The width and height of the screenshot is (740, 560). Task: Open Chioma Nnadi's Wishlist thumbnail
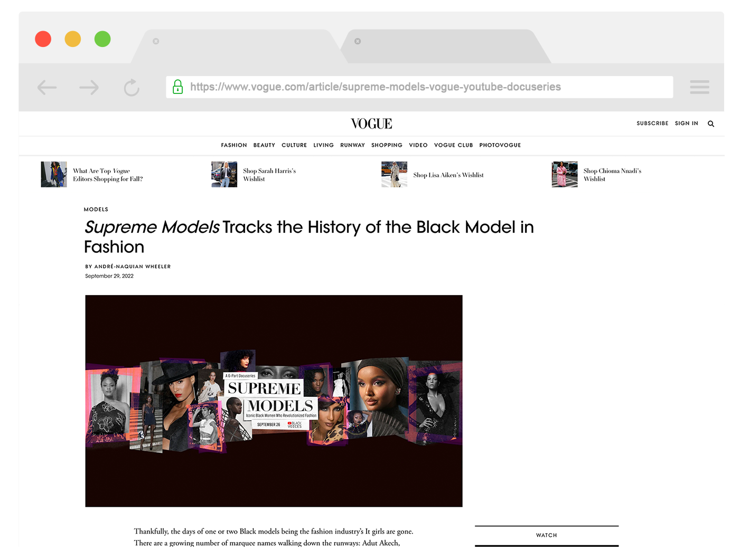(x=565, y=175)
